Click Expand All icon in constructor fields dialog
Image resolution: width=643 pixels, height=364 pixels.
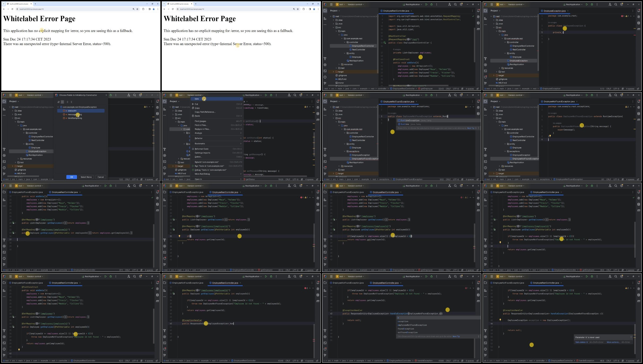coord(67,102)
